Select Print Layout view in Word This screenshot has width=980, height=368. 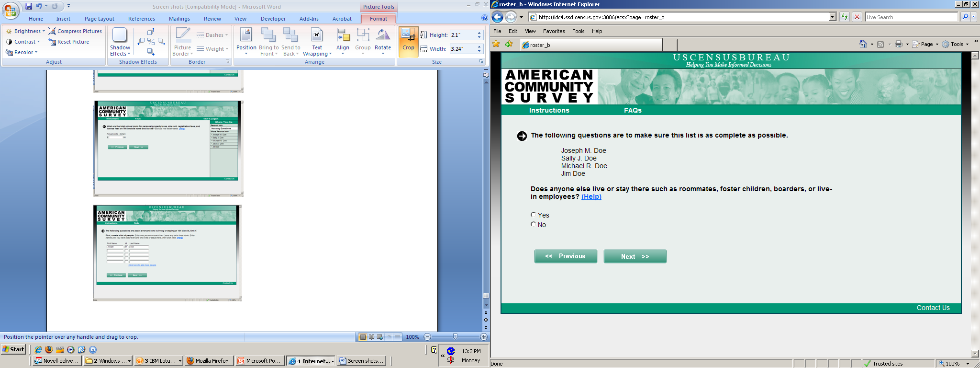363,337
